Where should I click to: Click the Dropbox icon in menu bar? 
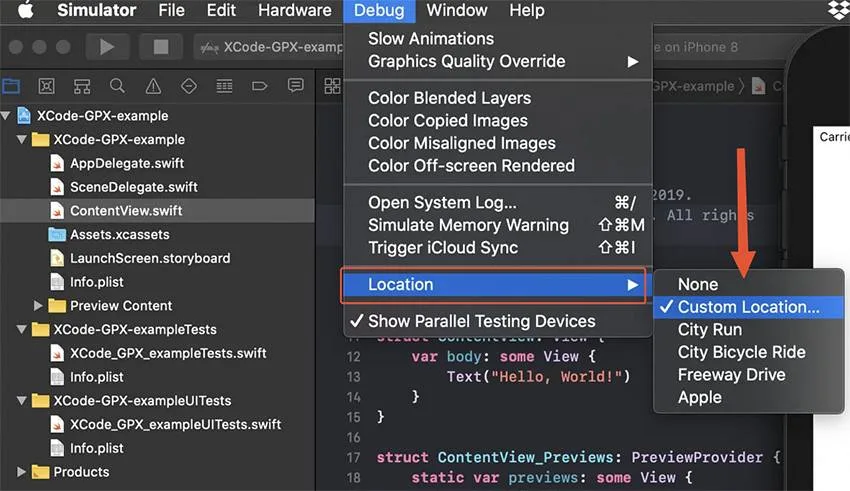point(839,10)
